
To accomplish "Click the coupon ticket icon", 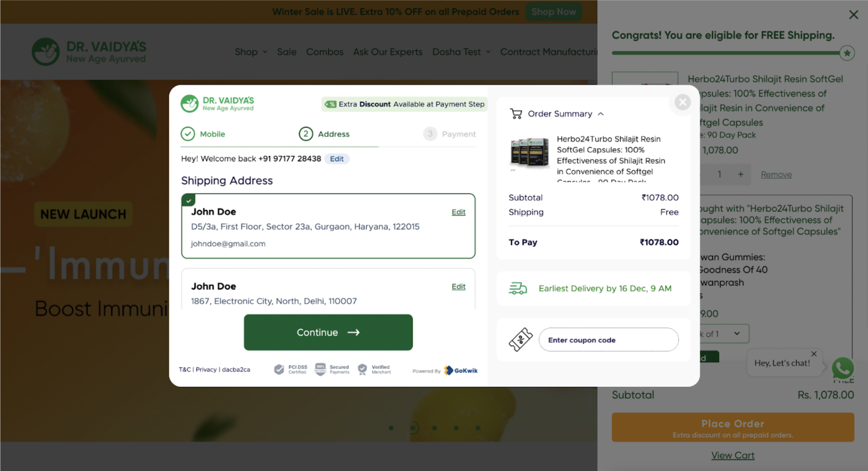I will point(520,340).
